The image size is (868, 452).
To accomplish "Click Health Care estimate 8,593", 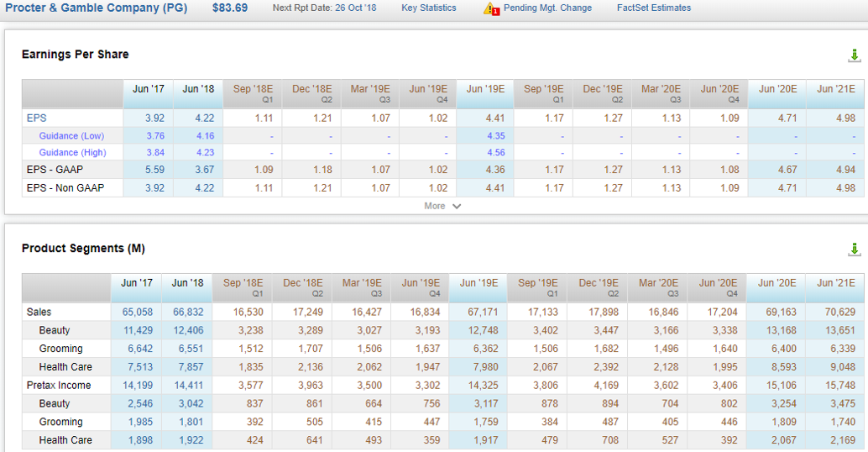I will (x=784, y=366).
